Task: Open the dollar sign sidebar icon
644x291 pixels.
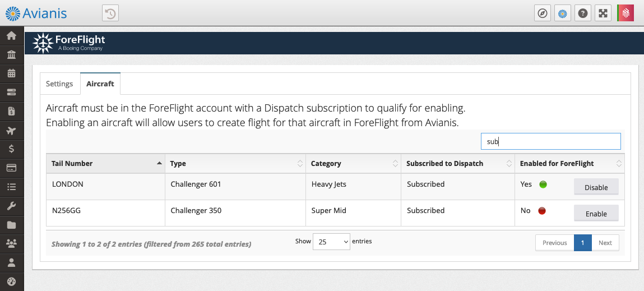Action: [12, 149]
